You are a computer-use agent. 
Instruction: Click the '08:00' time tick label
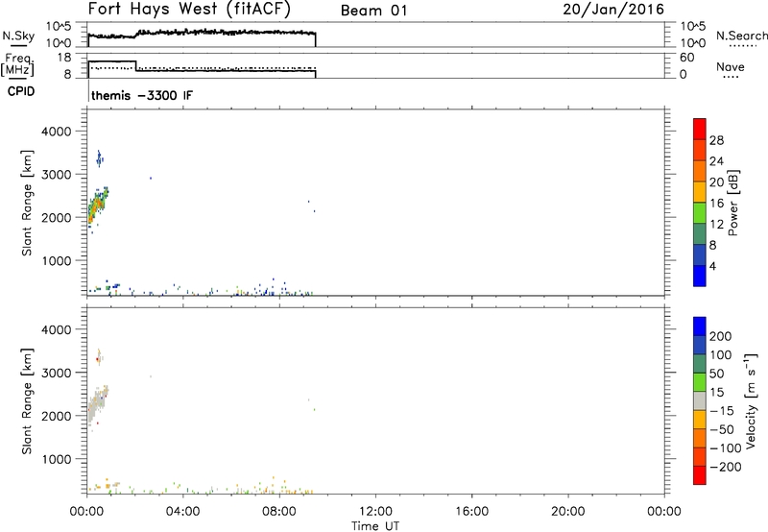pyautogui.click(x=278, y=512)
